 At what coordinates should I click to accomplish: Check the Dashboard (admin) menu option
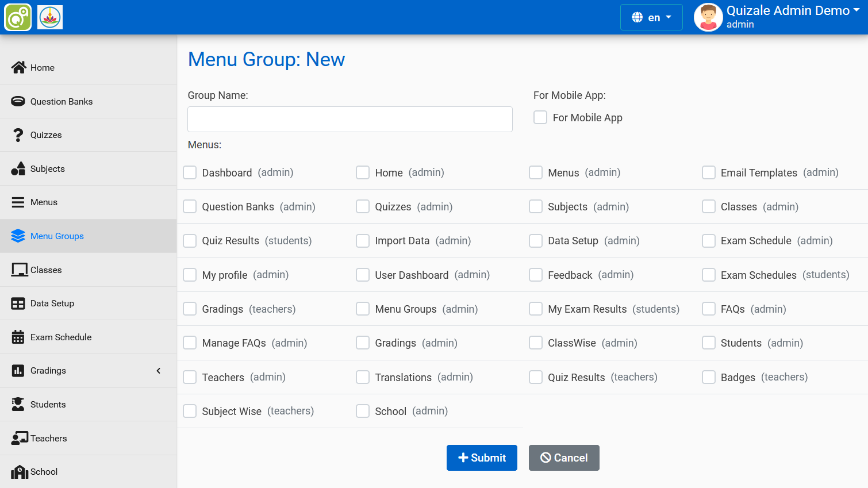click(x=190, y=172)
